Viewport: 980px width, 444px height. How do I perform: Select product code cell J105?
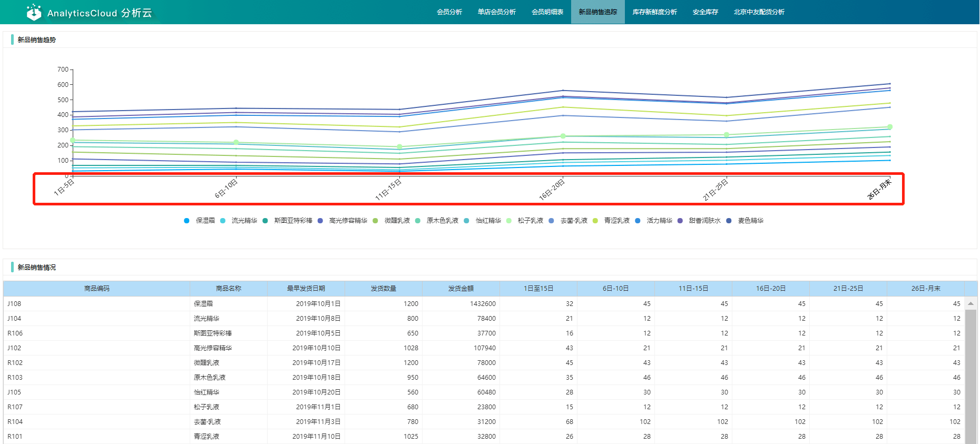97,392
